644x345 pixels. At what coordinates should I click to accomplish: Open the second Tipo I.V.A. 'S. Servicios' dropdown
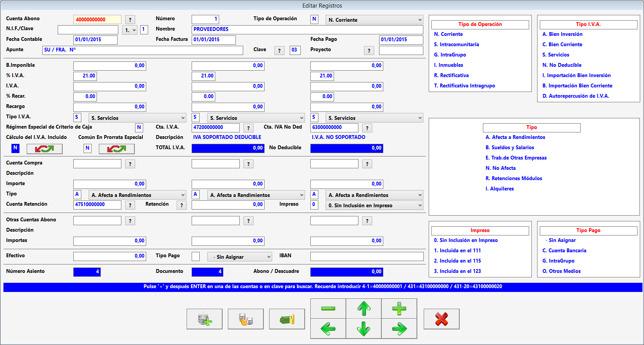click(256, 118)
